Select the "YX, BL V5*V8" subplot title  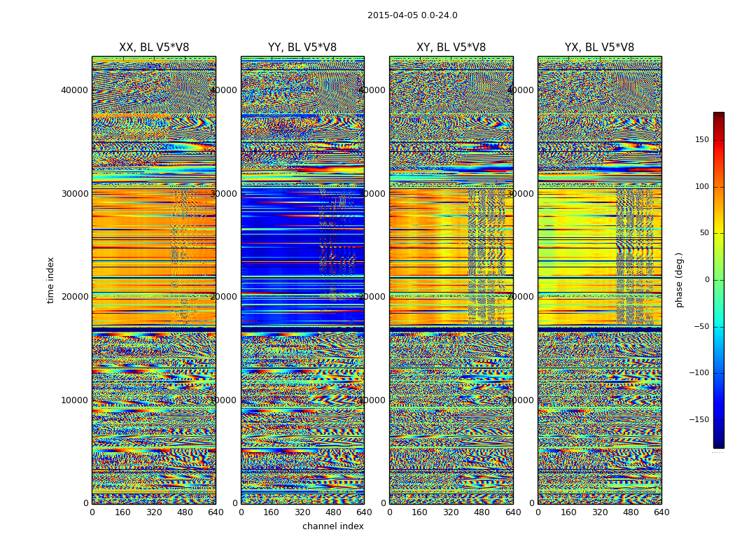click(x=599, y=48)
